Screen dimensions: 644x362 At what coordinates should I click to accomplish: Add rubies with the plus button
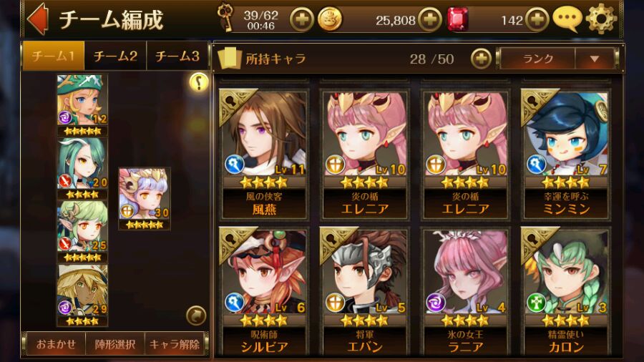pyautogui.click(x=537, y=19)
